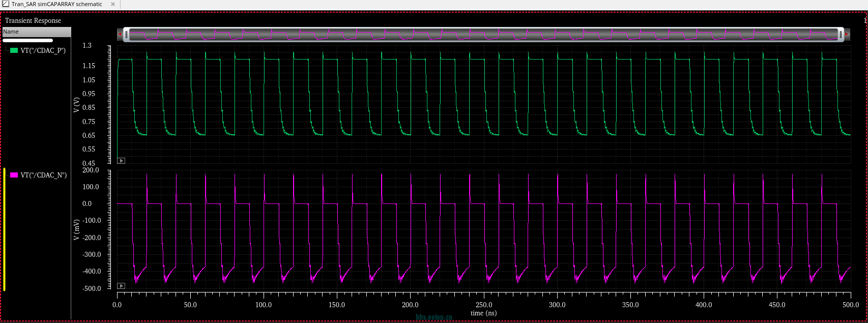Screen dimensions: 868x323
Task: Close the Tran_SAR simCAPARRAY schematic tab
Action: tap(113, 4)
